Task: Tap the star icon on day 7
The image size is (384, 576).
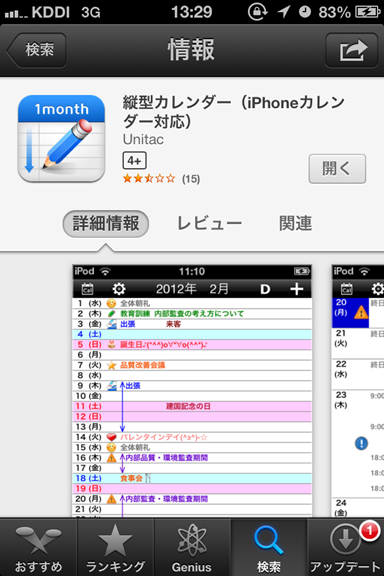Action: [x=111, y=365]
